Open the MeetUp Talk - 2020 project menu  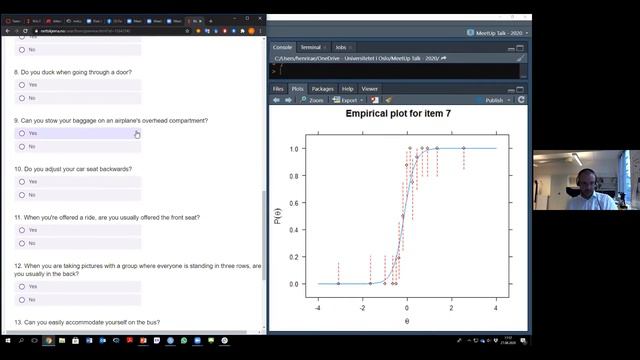coord(498,33)
